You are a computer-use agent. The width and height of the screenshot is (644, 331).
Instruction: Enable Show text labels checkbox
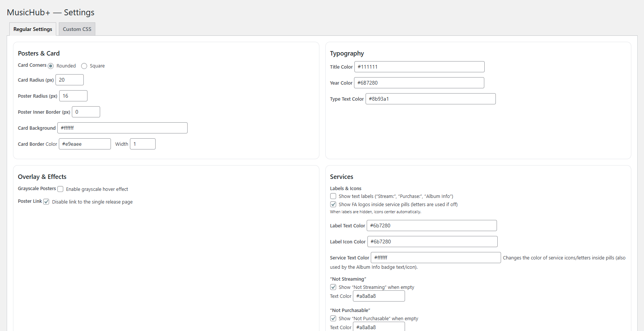coord(333,196)
